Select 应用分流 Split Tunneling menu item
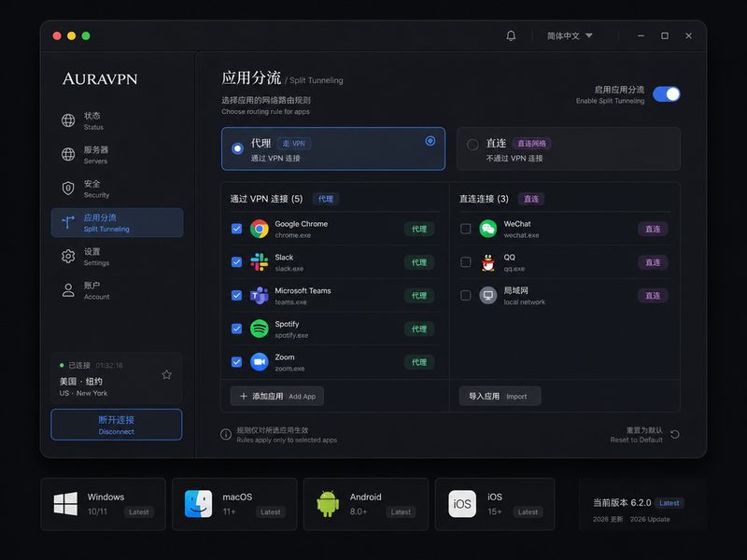 (x=117, y=222)
